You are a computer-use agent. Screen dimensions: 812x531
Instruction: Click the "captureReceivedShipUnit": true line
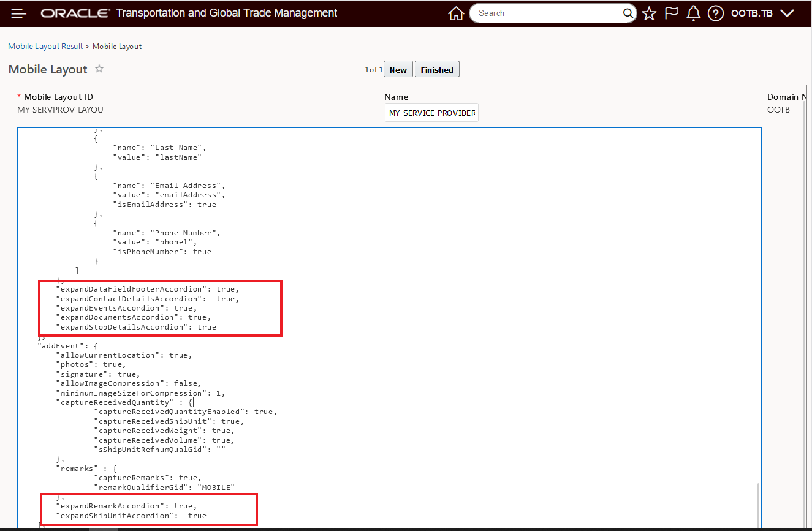[x=169, y=421]
